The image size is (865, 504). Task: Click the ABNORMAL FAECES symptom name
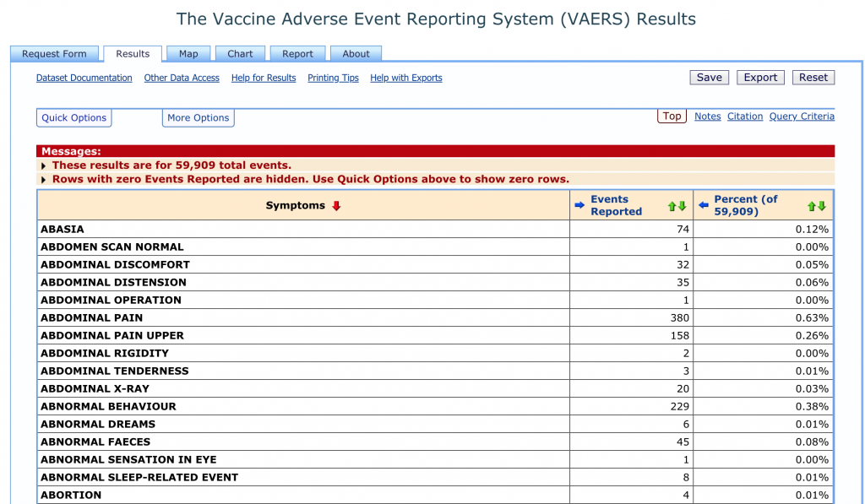(95, 442)
